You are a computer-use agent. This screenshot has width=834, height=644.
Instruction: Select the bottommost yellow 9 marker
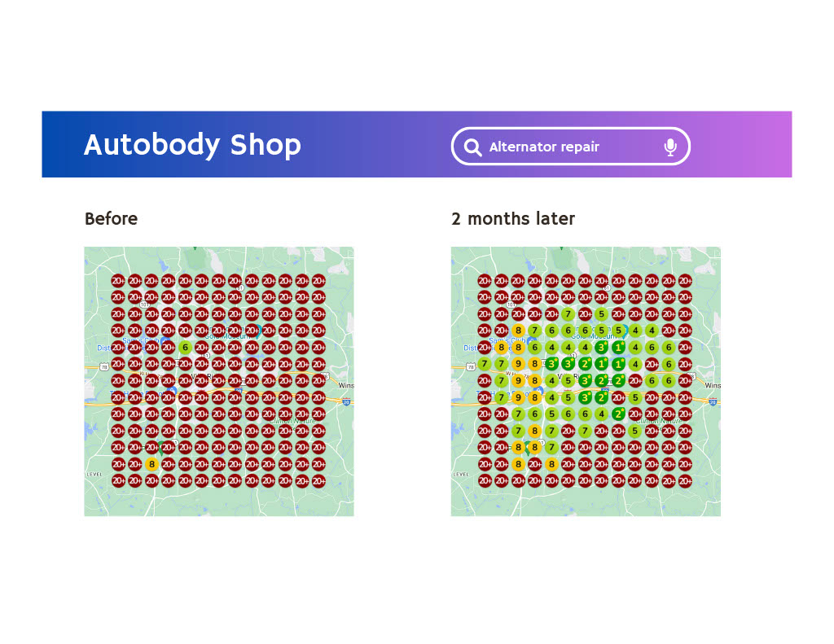(519, 397)
